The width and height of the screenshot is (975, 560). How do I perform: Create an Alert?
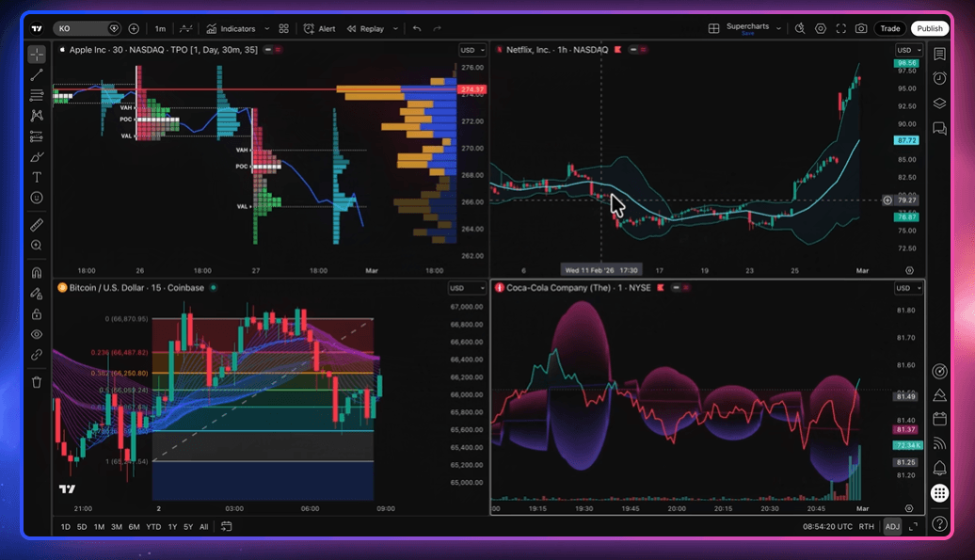tap(320, 28)
